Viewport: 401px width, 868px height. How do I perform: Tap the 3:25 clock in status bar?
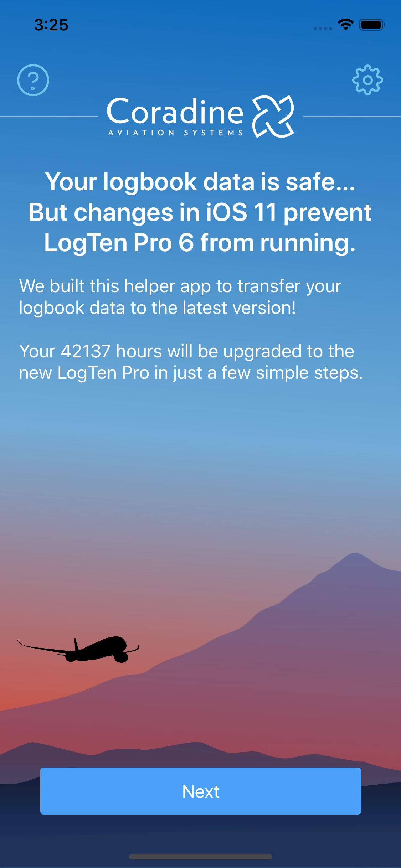(51, 25)
